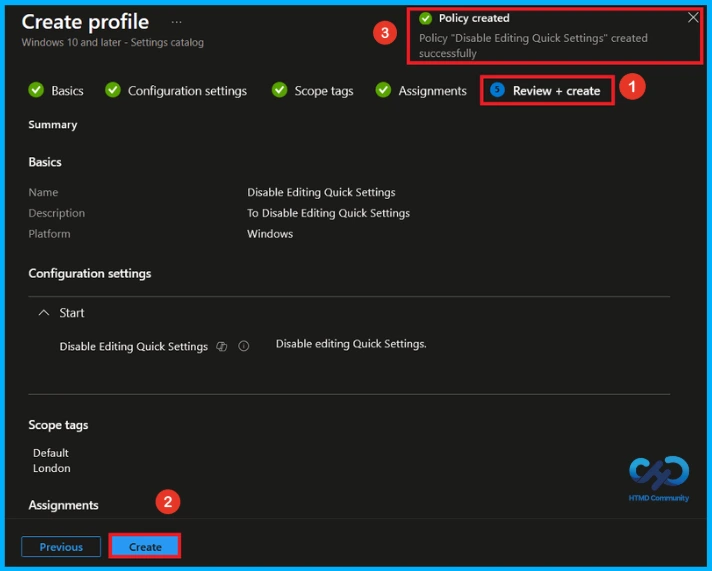The height and width of the screenshot is (571, 712).
Task: Select the Review + create step
Action: tap(556, 91)
